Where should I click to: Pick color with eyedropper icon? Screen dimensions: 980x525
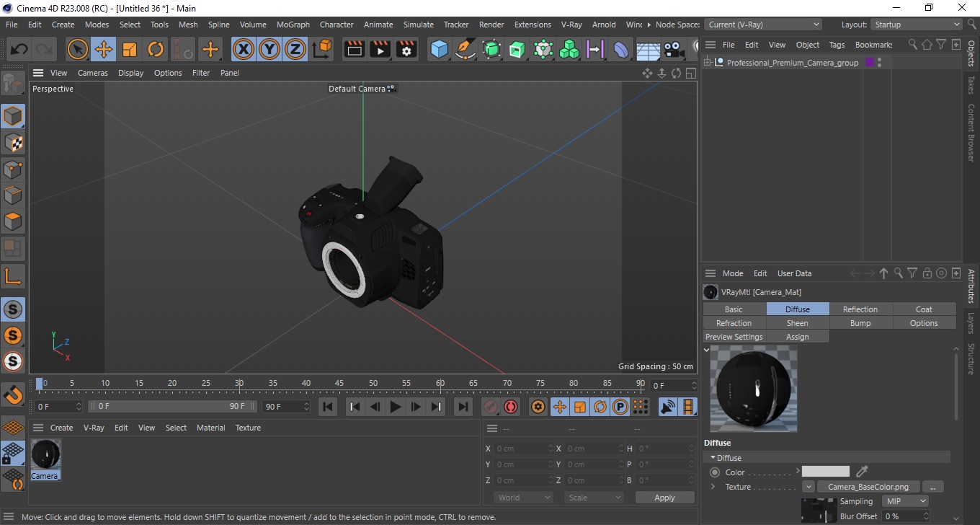862,472
